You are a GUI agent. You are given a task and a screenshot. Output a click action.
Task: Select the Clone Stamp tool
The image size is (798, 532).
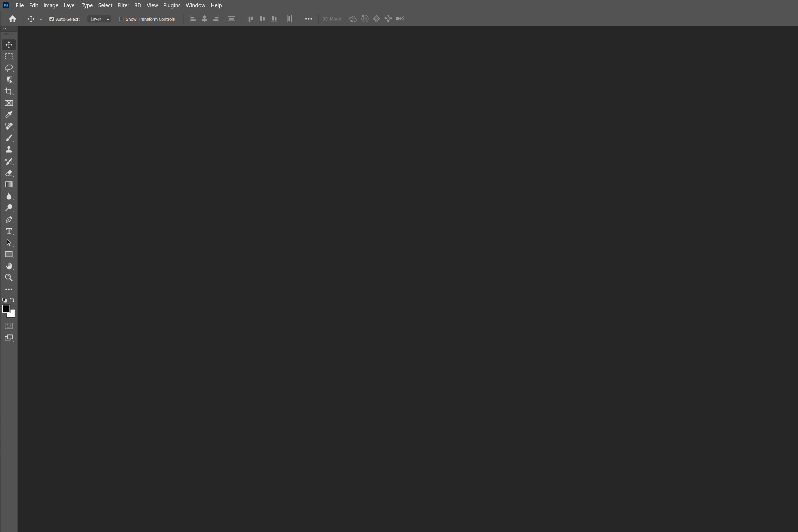coord(9,150)
